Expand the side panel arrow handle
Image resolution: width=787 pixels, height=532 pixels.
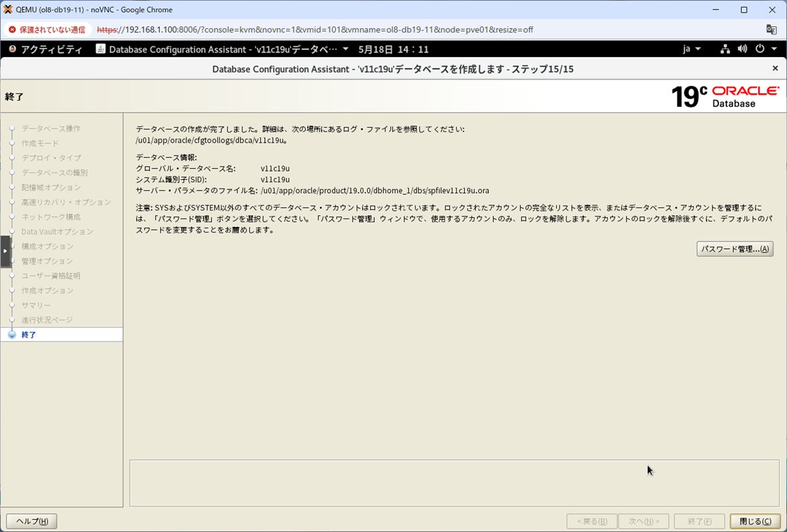click(x=5, y=251)
